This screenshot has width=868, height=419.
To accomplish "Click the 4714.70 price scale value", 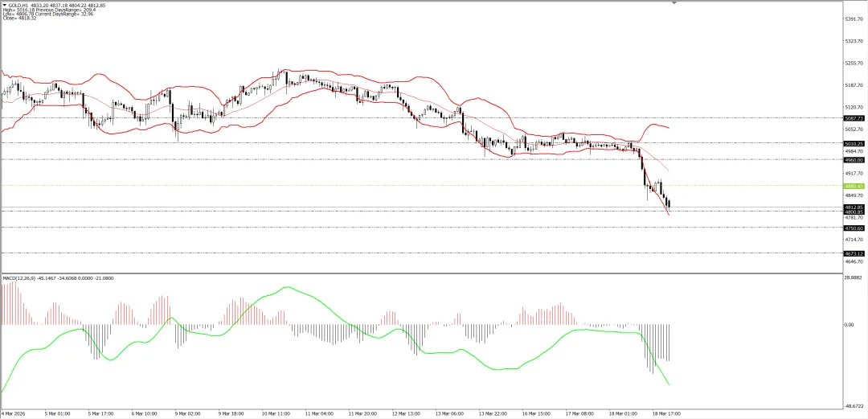I will click(854, 240).
